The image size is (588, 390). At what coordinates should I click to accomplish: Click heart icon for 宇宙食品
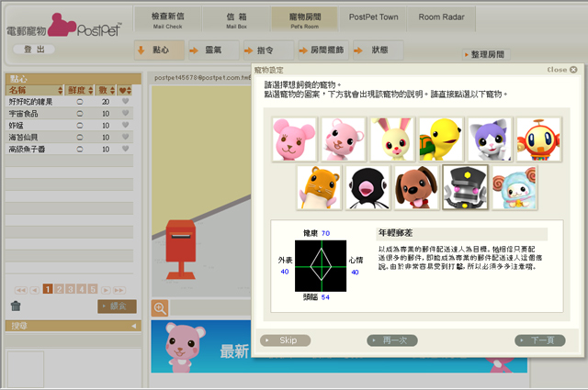tap(126, 113)
